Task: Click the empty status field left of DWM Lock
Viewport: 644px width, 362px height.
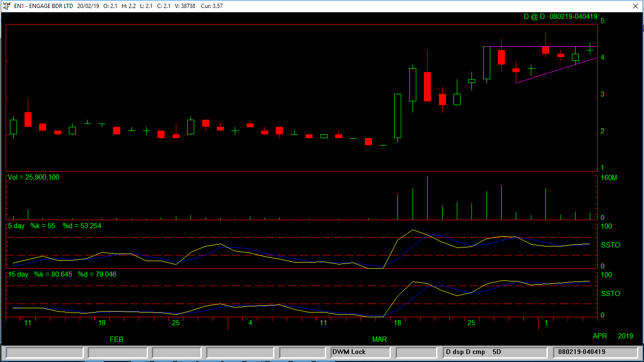Action: pyautogui.click(x=302, y=352)
